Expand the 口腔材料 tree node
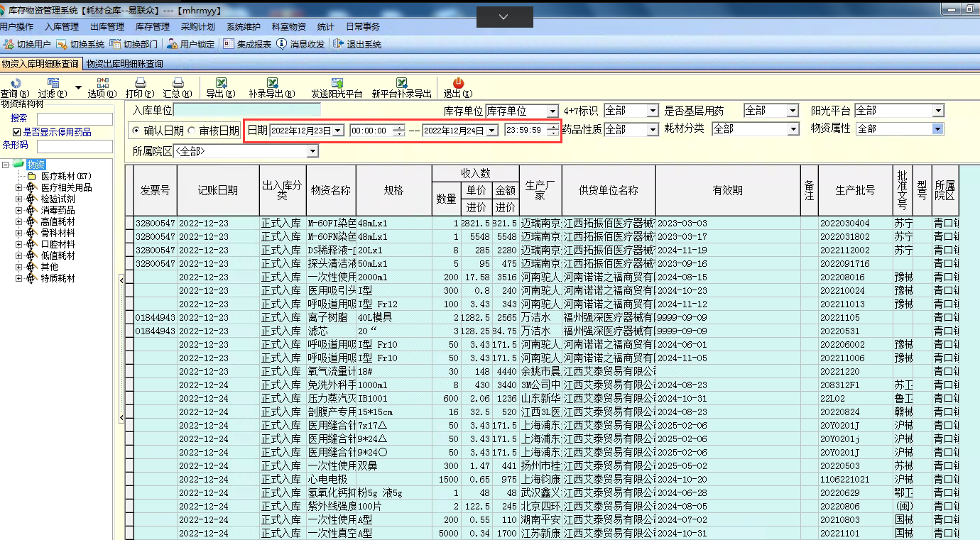 19,244
